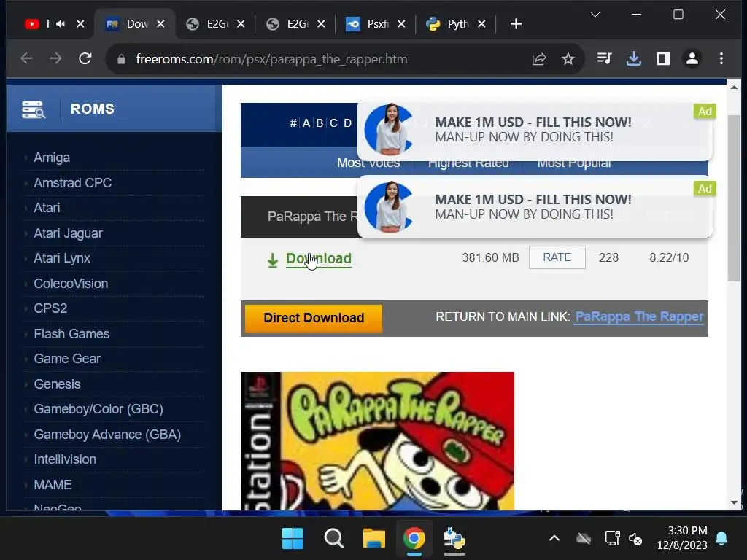The height and width of the screenshot is (560, 747).
Task: Click the RATE button
Action: 557,257
